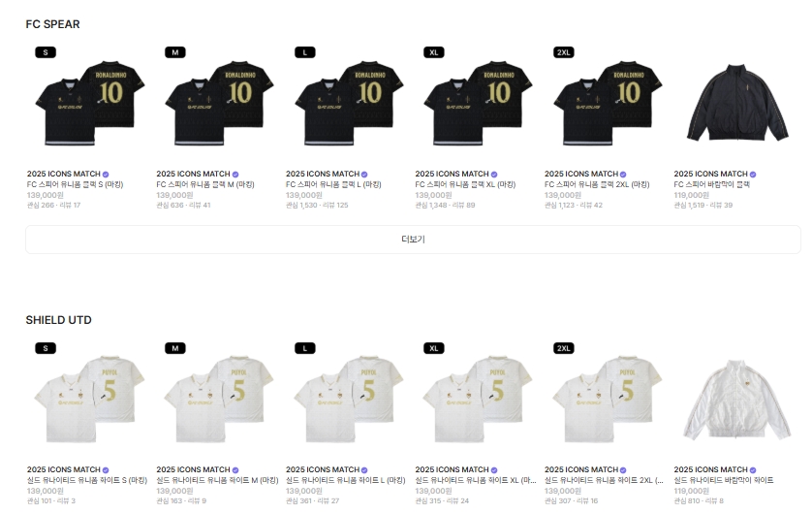Open FC 스피어 유니폼 블랙 L product title
This screenshot has width=812, height=514.
(x=333, y=184)
